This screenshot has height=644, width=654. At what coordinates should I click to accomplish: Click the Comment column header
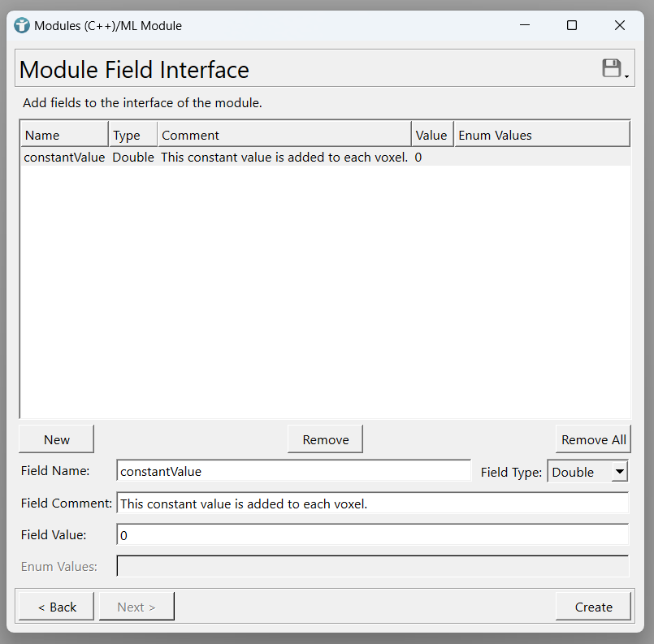(x=284, y=135)
